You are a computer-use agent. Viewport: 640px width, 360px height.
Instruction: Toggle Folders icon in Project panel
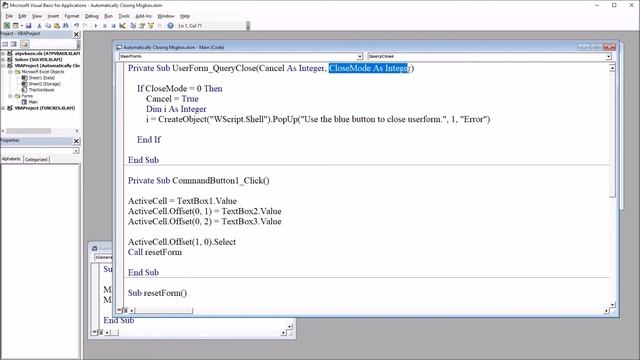coord(24,44)
